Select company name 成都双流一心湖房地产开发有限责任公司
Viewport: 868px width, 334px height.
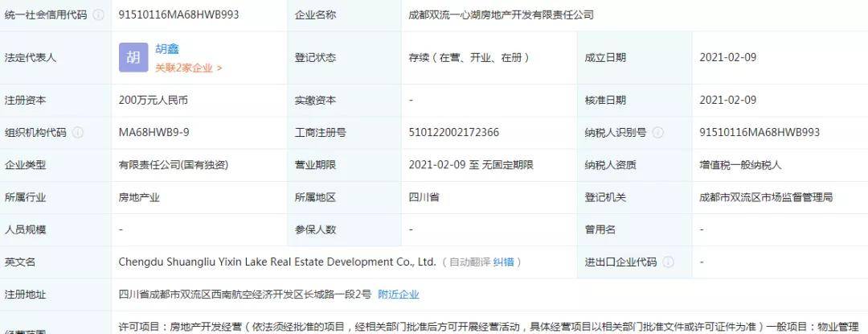pos(501,15)
